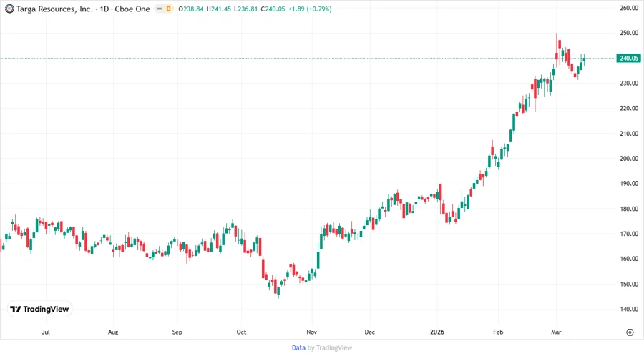Click the 180.00 price axis label
The width and height of the screenshot is (644, 356).
pyautogui.click(x=629, y=209)
